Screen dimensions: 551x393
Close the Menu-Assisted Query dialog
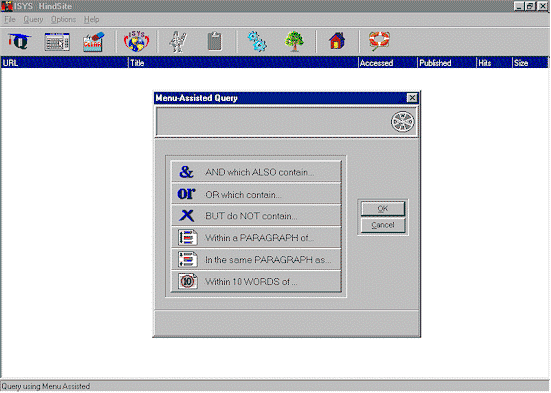click(412, 98)
